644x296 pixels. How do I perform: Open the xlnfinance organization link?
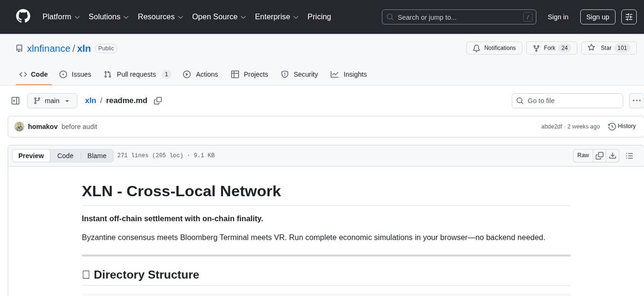[48, 48]
